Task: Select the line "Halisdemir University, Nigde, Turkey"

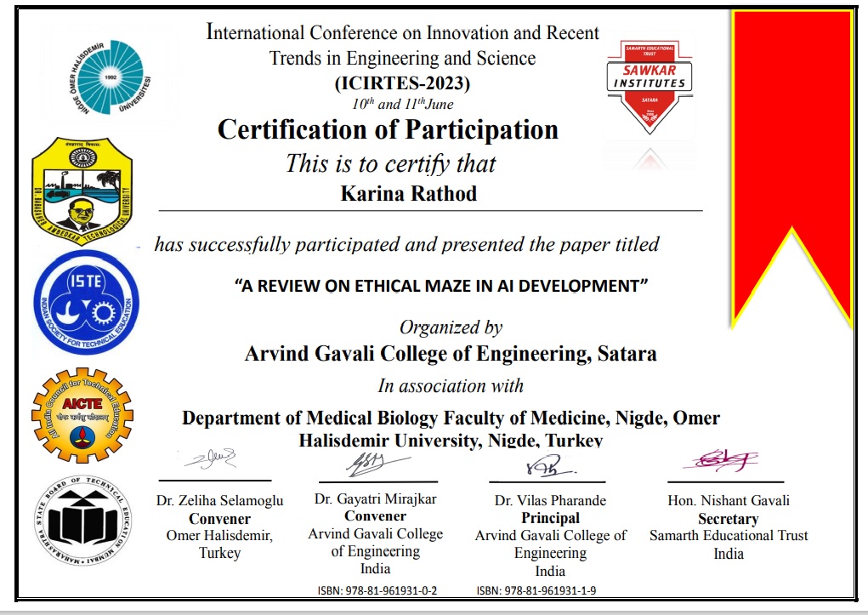Action: click(x=451, y=441)
